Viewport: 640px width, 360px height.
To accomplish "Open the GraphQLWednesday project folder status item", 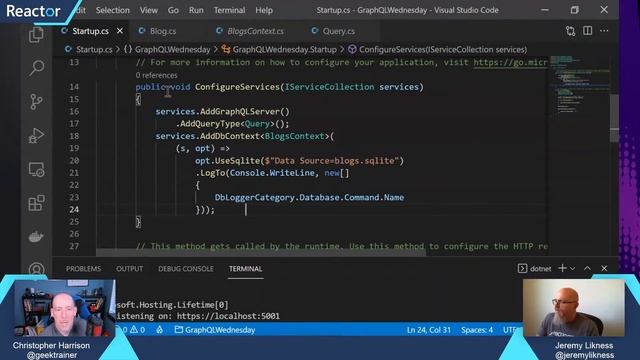I will click(x=215, y=330).
